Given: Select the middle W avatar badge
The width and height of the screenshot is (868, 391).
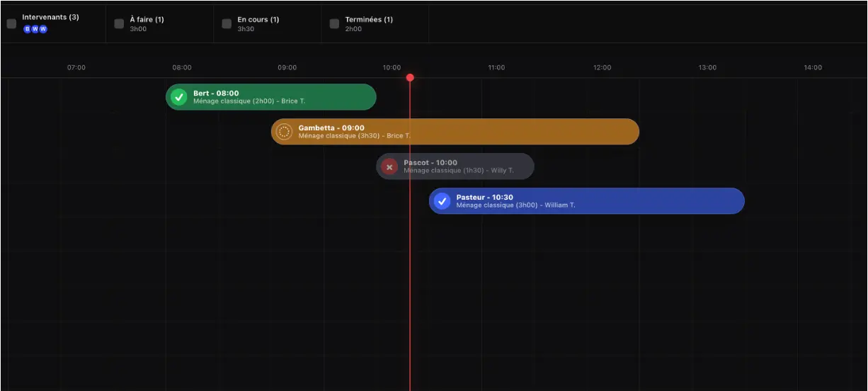Looking at the screenshot, I should click(35, 29).
